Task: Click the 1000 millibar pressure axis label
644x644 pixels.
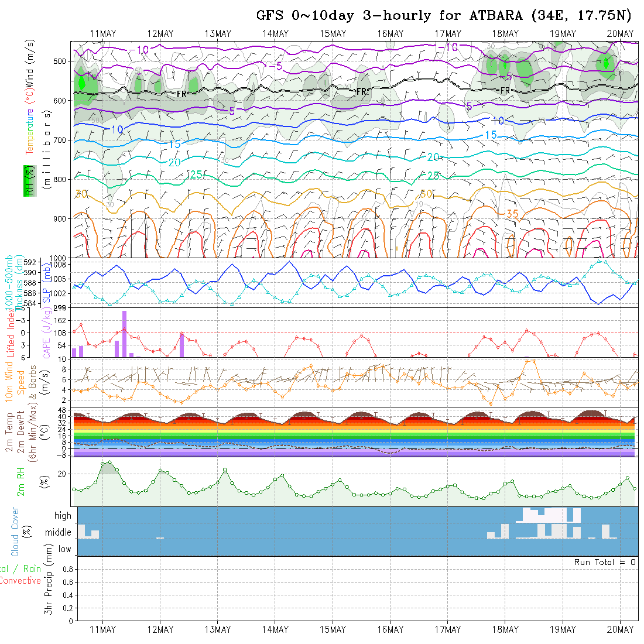Action: pos(59,258)
